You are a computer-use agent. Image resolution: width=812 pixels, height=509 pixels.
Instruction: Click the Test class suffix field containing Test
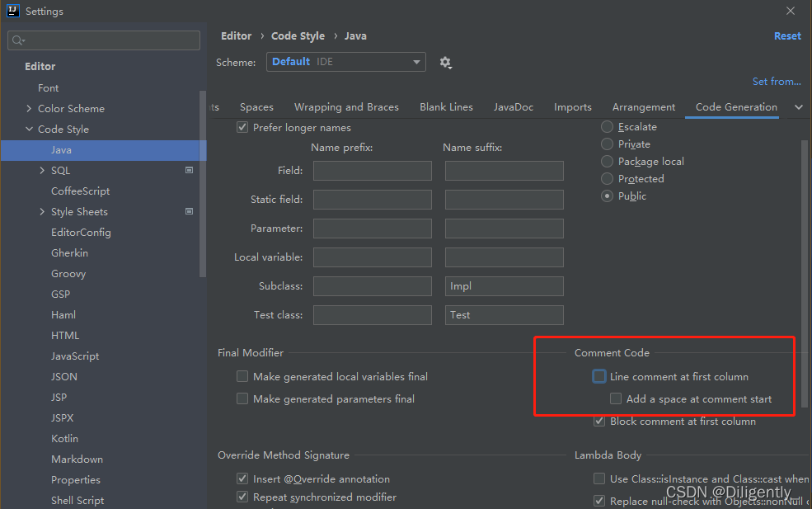pos(504,315)
